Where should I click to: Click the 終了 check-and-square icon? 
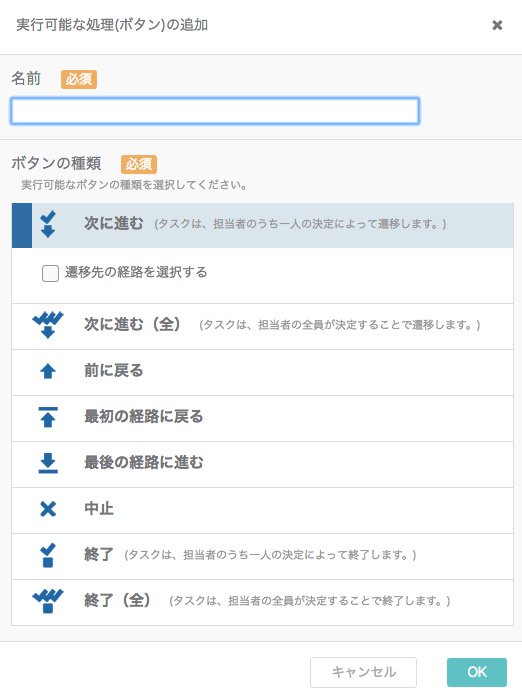click(48, 555)
